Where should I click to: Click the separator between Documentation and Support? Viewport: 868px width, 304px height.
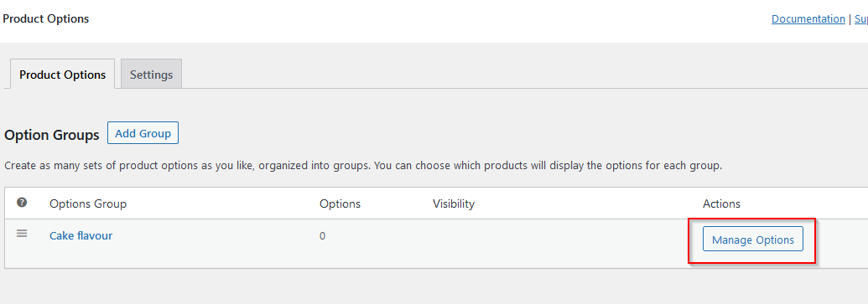850,18
